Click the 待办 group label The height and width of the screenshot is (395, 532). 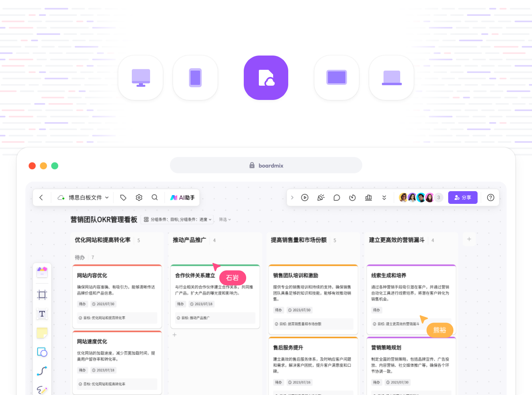(80, 257)
